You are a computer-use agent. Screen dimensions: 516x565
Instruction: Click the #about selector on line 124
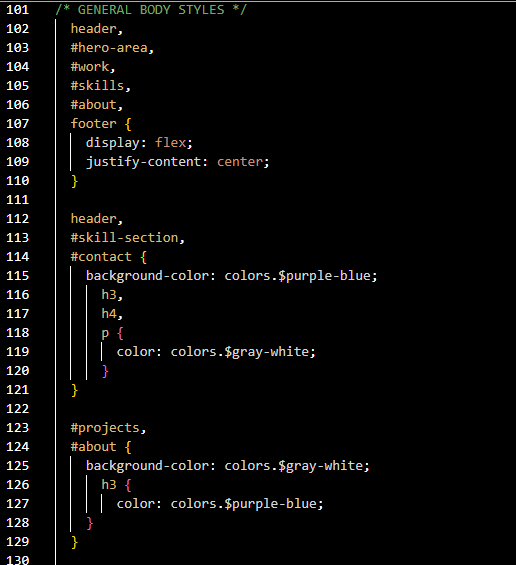93,447
